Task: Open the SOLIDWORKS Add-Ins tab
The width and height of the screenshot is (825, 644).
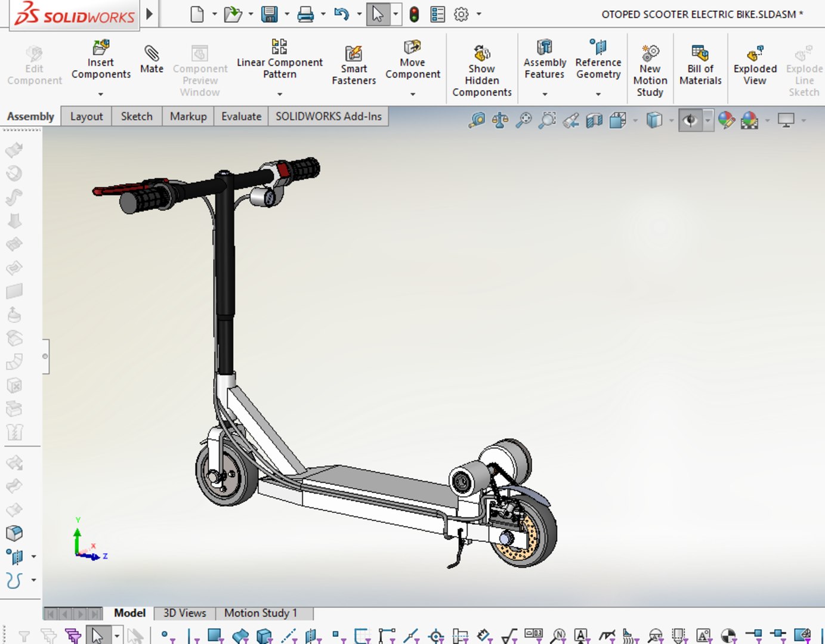Action: [x=329, y=116]
